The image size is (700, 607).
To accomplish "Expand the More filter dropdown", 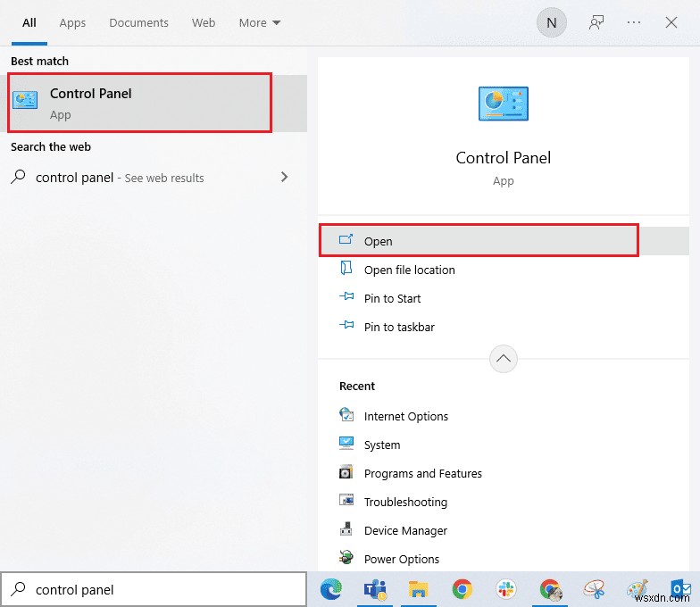I will coord(259,23).
